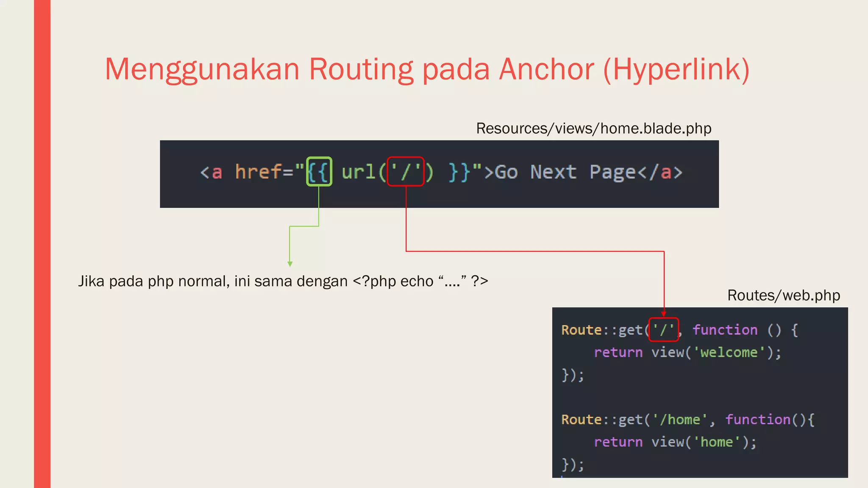Click the code line "return view('home');"
This screenshot has height=488, width=868.
click(x=675, y=442)
